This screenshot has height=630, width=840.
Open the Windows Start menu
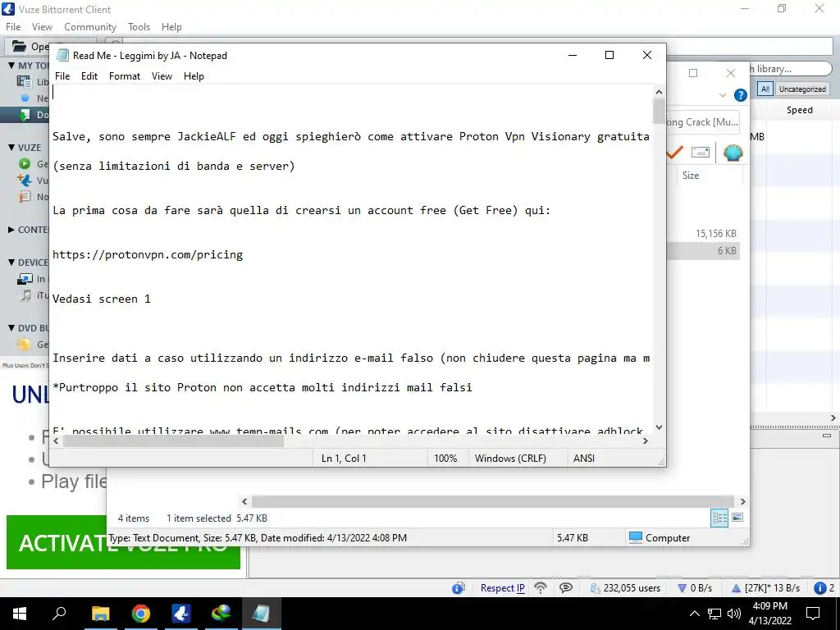tap(20, 614)
